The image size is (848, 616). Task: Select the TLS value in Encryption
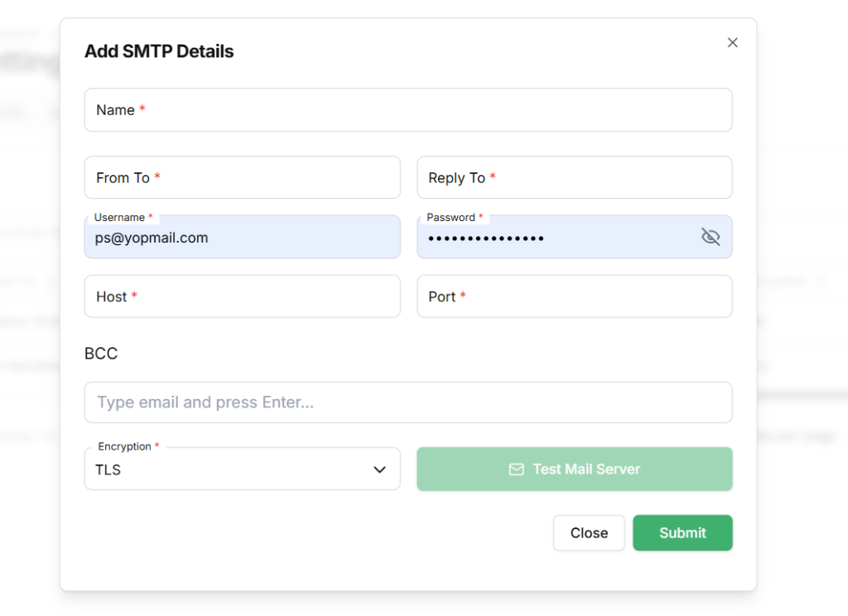click(108, 470)
